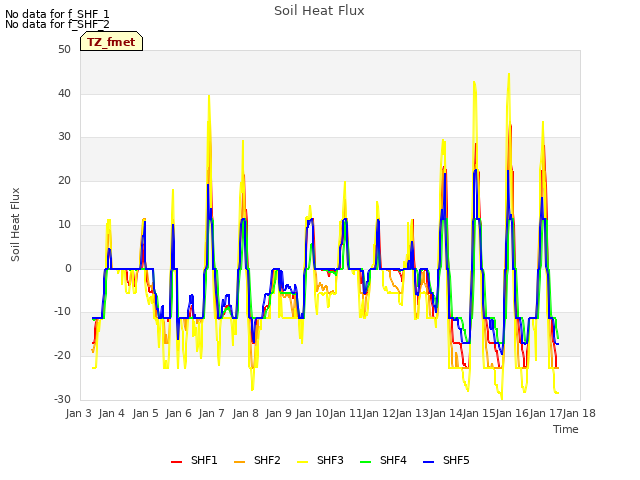640x480 pixels.
Task: Click the Jan 10 x-axis tick label
Action: (312, 413)
